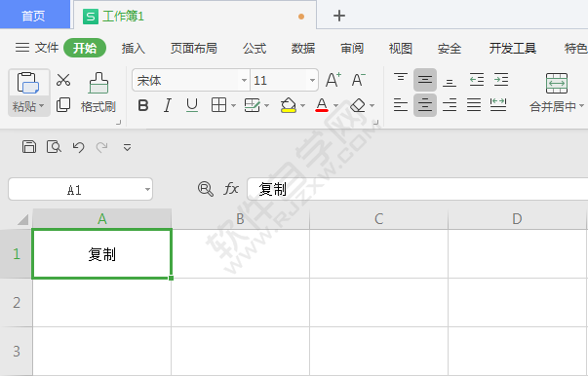Viewport: 588px width, 376px height.
Task: Open the font size dropdown
Action: [x=312, y=81]
